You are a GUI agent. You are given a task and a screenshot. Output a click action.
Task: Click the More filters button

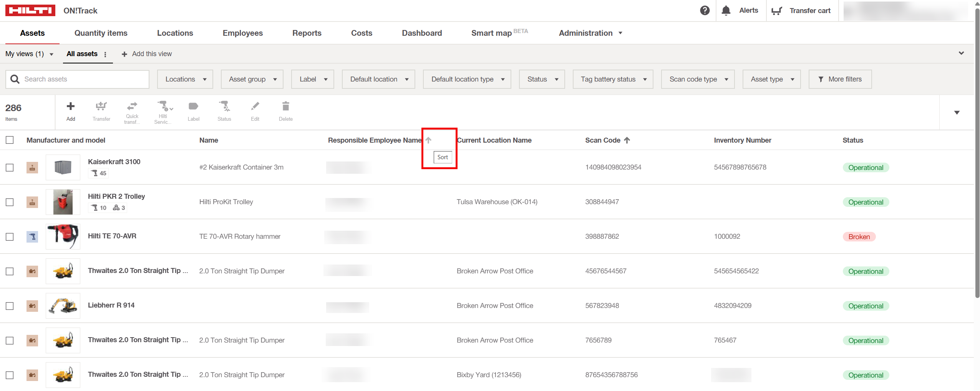[x=840, y=79]
